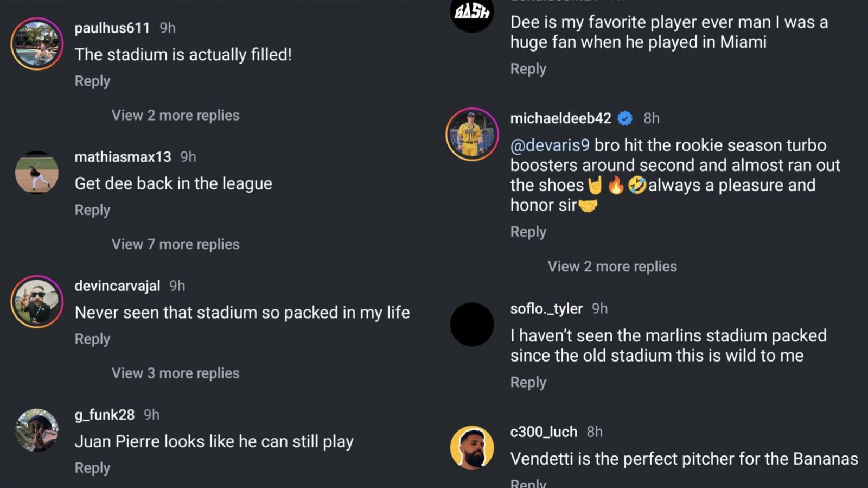Image resolution: width=868 pixels, height=488 pixels.
Task: Show 7 more replies under mathiasmax13's comment
Action: 175,244
